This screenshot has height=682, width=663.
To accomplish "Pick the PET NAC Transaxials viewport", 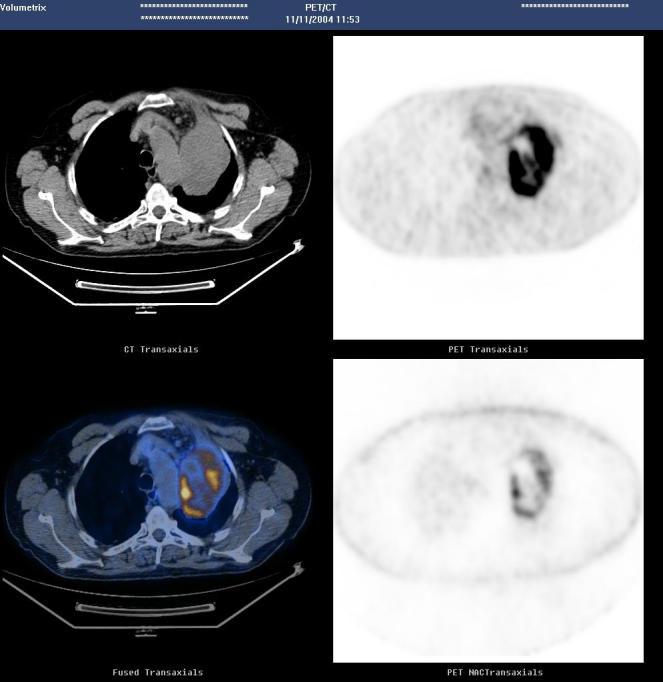I will coord(488,510).
